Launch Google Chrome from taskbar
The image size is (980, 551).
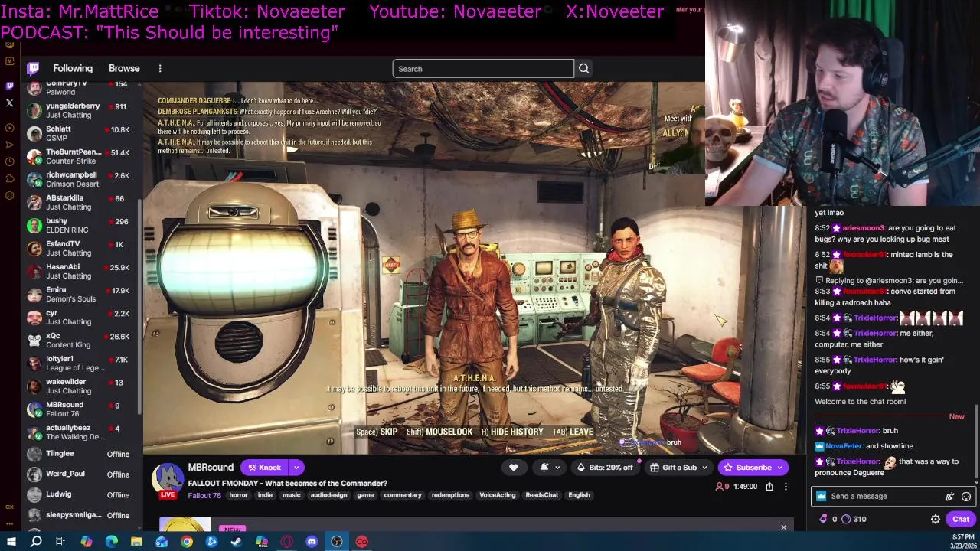tap(187, 542)
